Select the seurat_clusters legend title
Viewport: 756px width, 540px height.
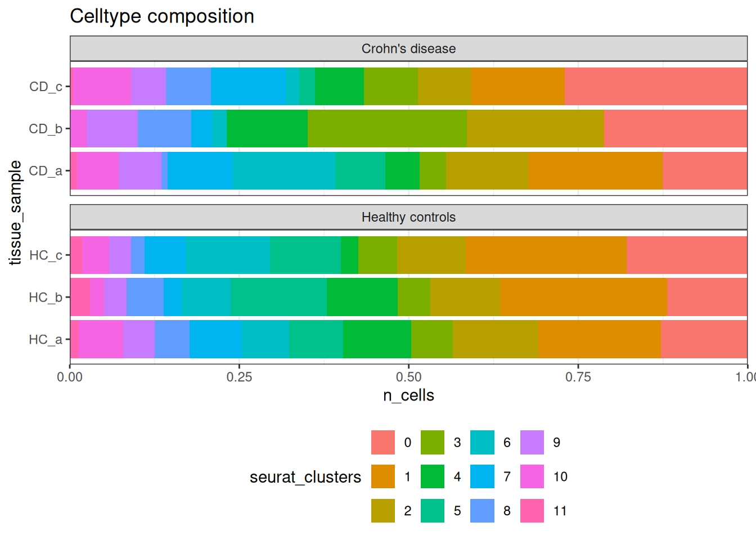[305, 477]
